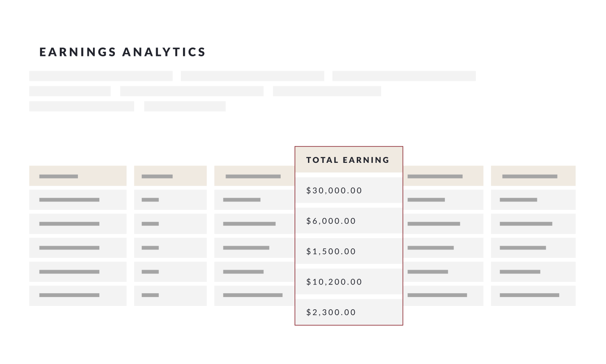This screenshot has height=364, width=606.
Task: Click the Total Earning column header
Action: pyautogui.click(x=348, y=160)
